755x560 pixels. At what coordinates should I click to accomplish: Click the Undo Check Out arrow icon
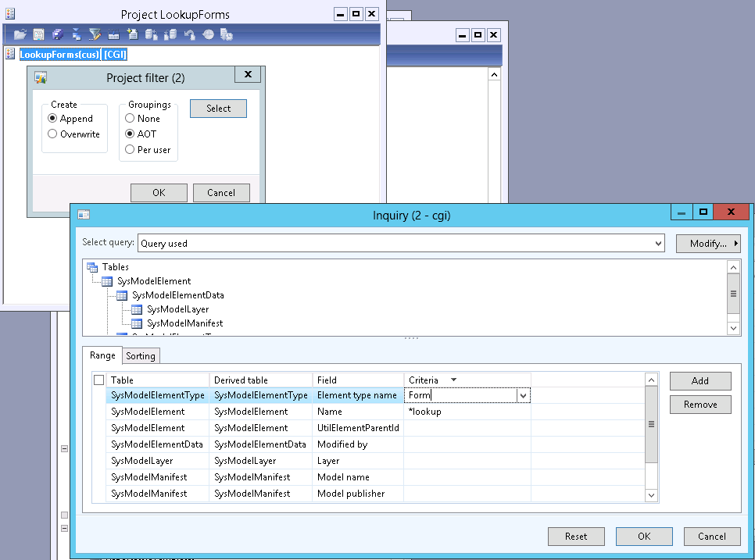coord(189,34)
